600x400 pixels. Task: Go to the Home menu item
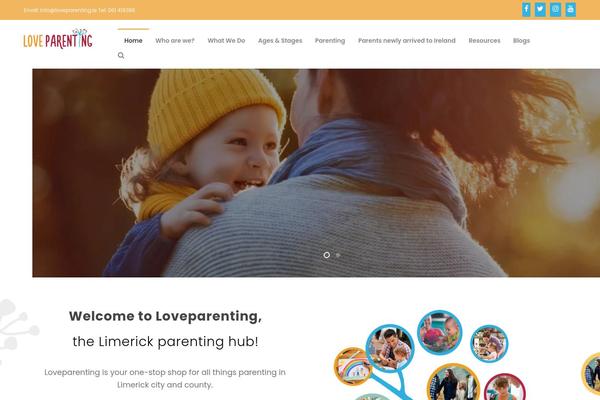133,41
